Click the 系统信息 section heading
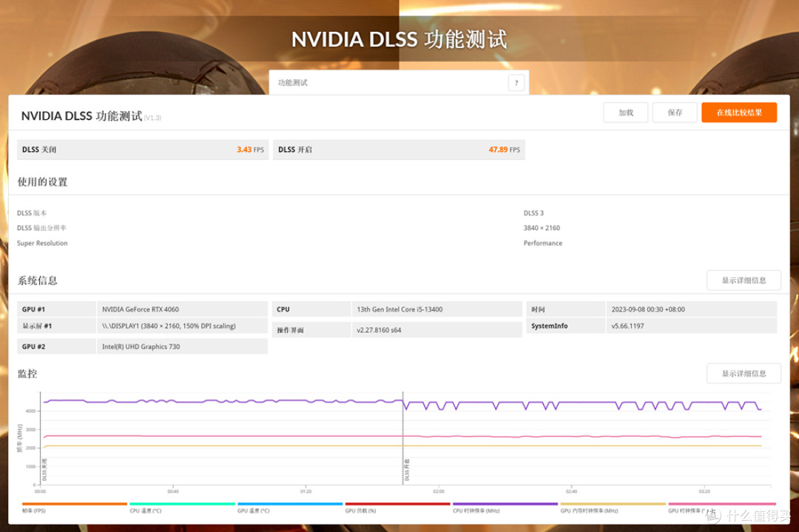The height and width of the screenshot is (532, 799). [x=37, y=280]
